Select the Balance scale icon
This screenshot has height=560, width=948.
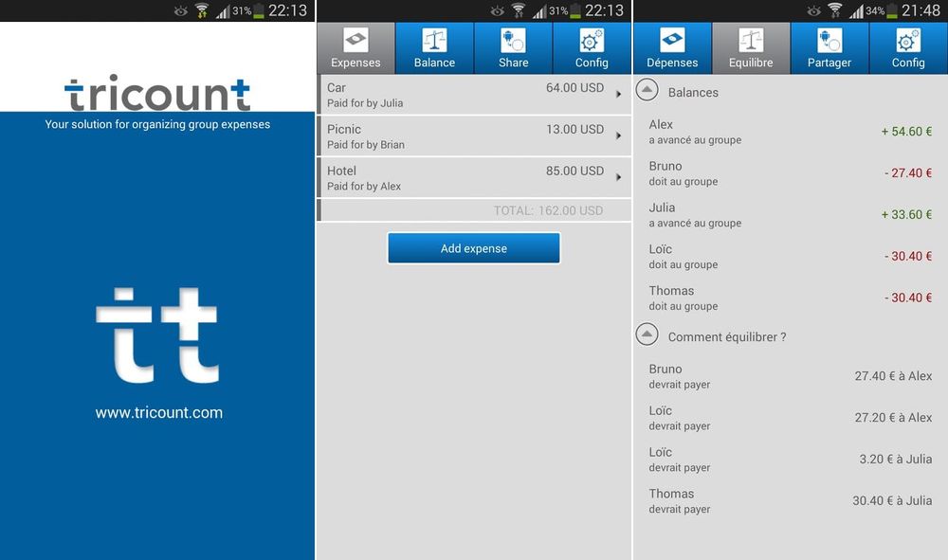[x=434, y=41]
